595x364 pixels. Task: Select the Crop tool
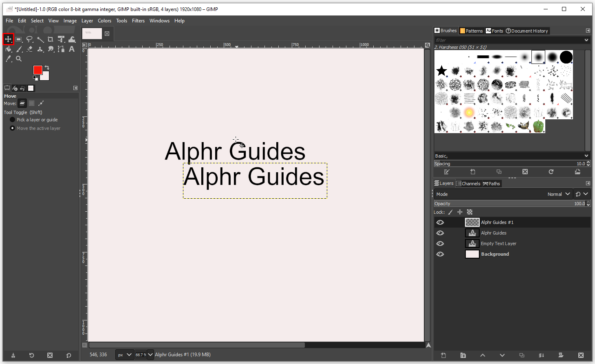[x=51, y=39]
